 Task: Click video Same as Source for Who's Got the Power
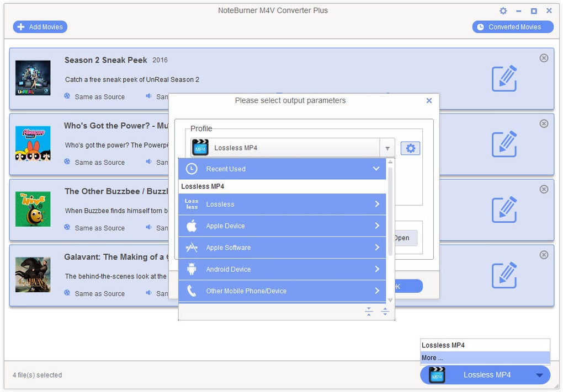(99, 163)
